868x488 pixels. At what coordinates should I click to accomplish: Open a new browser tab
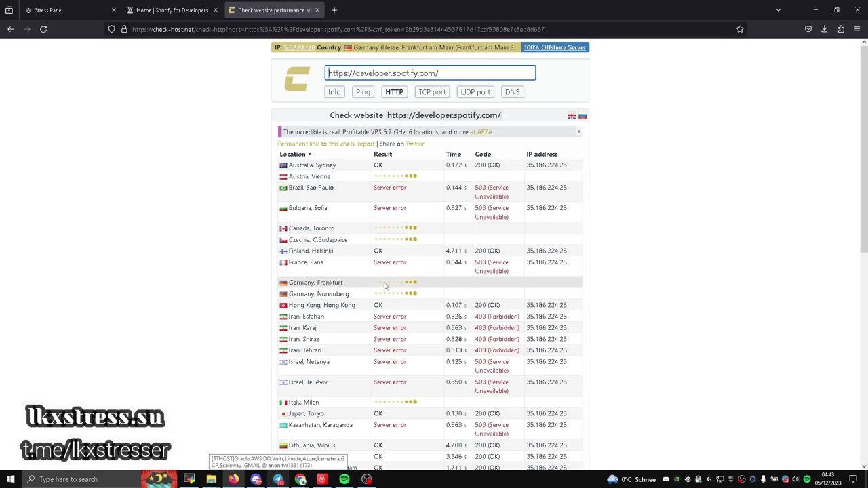[334, 10]
